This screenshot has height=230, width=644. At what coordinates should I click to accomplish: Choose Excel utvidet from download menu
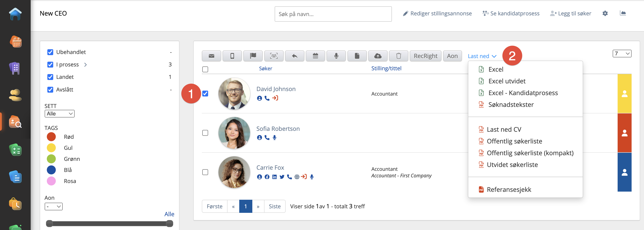tap(507, 81)
